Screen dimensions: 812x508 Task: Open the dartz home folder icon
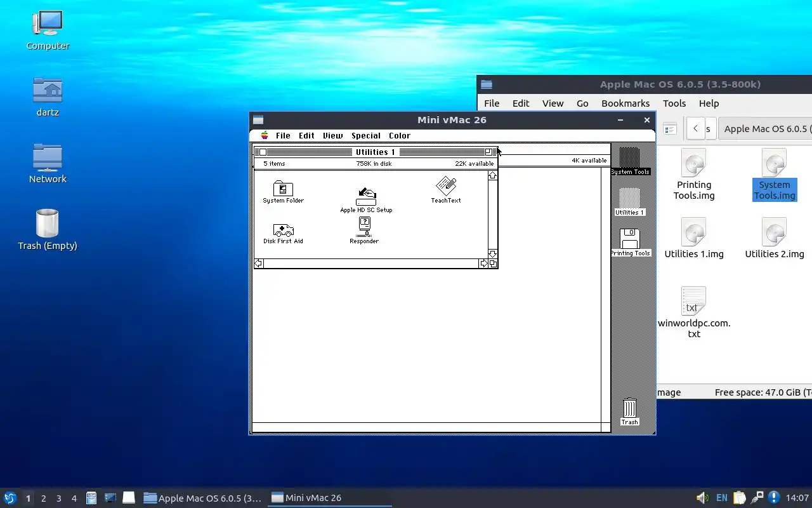(x=48, y=97)
